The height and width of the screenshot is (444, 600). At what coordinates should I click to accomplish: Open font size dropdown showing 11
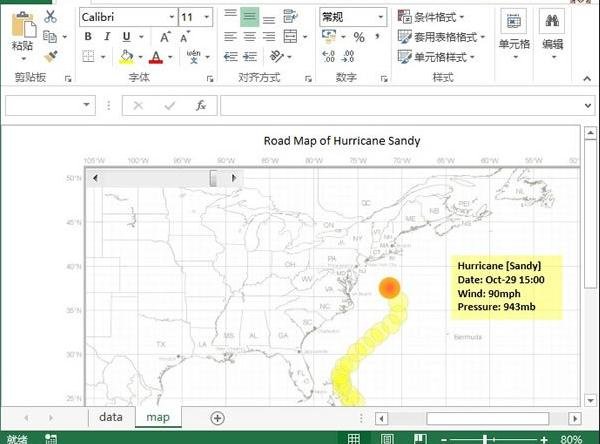[207, 17]
